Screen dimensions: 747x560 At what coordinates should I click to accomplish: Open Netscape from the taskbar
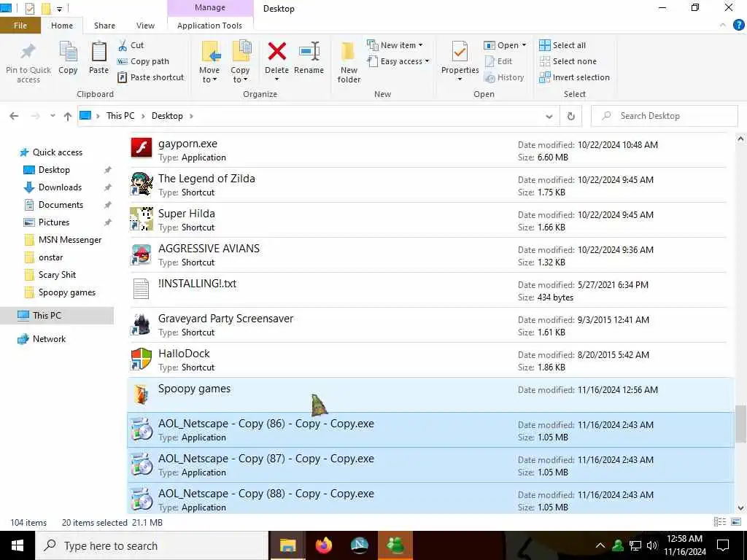pos(359,545)
